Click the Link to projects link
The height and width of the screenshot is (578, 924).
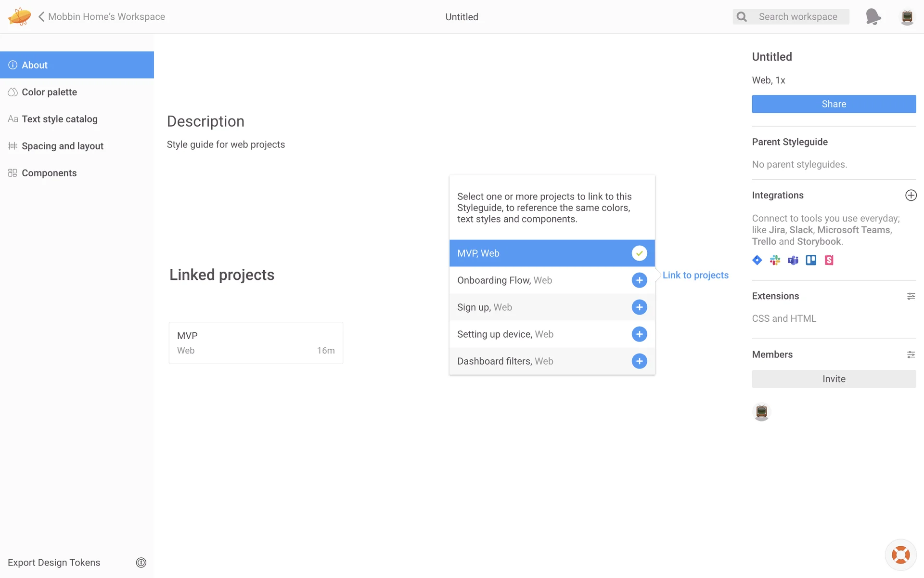tap(695, 275)
